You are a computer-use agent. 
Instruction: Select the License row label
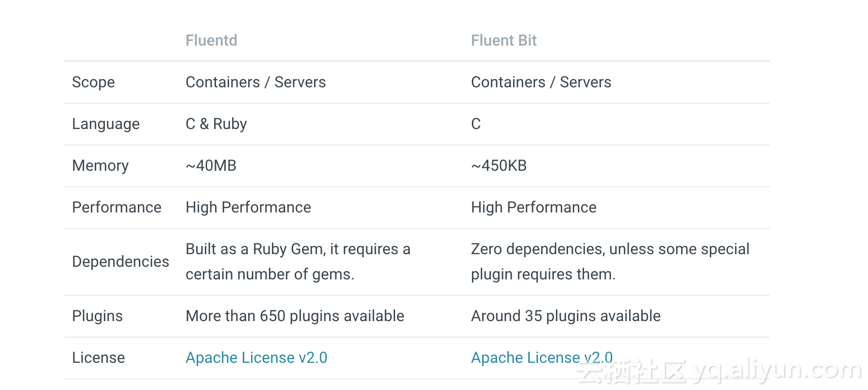[98, 357]
